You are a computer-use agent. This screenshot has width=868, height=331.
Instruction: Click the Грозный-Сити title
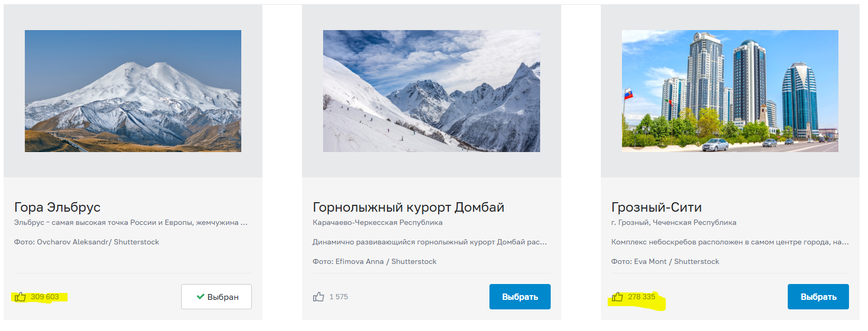pos(656,207)
